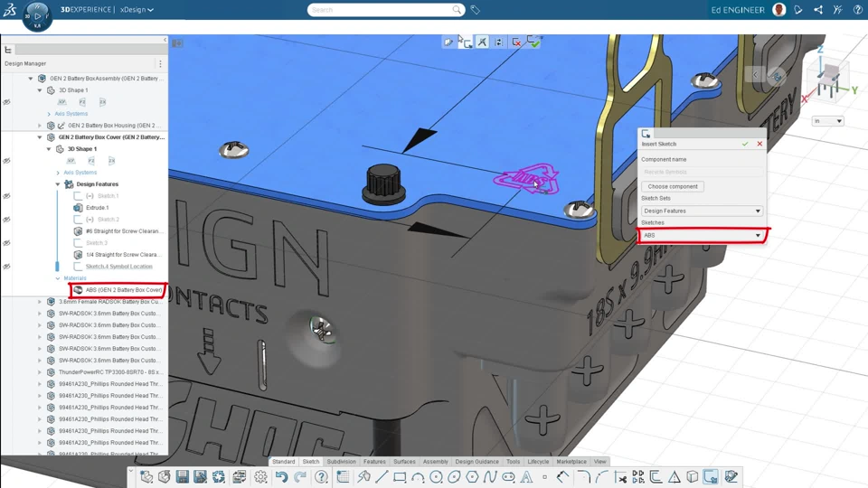Image resolution: width=868 pixels, height=488 pixels.
Task: Cancel Insert Sketch dialog with red X
Action: [x=759, y=144]
